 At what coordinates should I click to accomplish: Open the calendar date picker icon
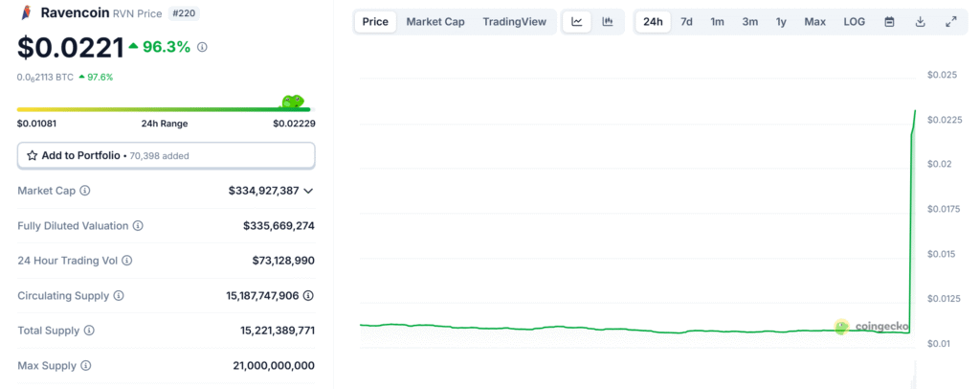click(x=889, y=22)
